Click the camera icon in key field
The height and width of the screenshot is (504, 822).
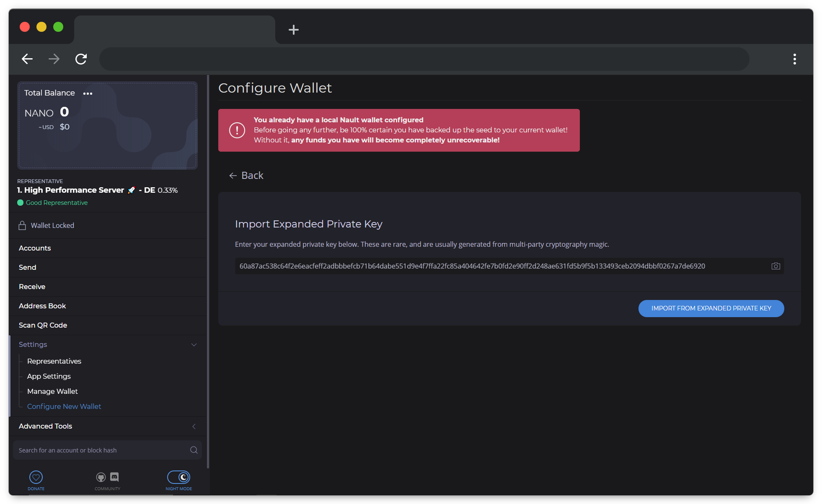click(x=775, y=266)
